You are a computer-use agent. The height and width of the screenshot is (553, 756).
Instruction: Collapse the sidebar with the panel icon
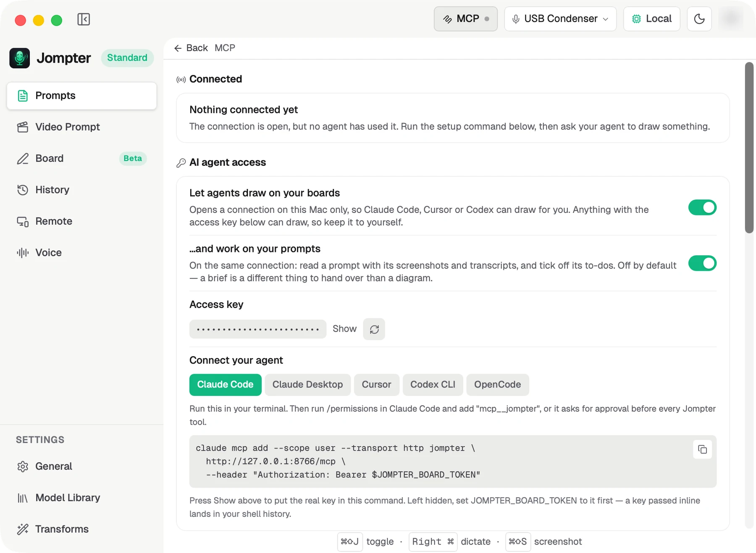pyautogui.click(x=84, y=19)
